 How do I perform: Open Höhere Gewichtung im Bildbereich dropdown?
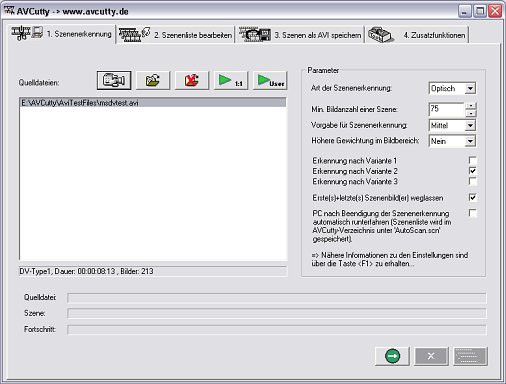(470, 141)
